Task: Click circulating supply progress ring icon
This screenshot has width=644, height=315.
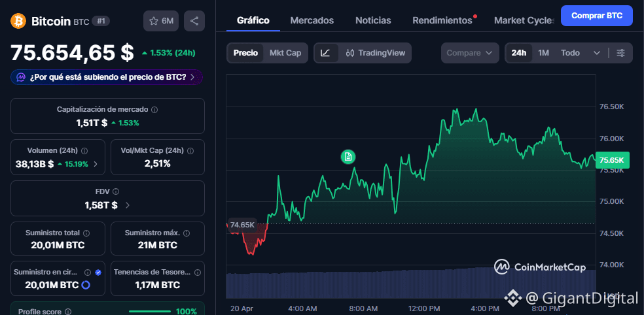Action: (86, 285)
